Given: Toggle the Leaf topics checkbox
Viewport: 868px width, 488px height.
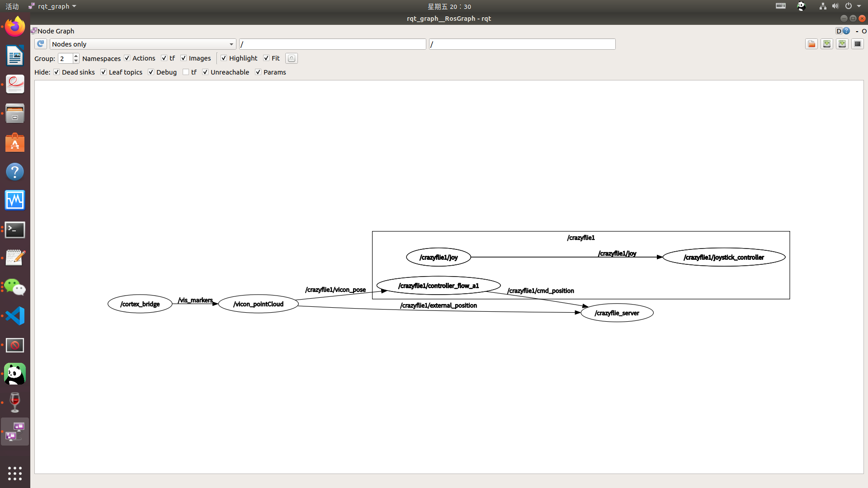Looking at the screenshot, I should tap(104, 72).
